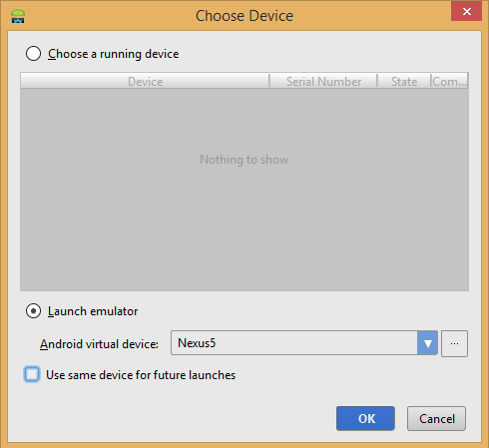489x448 pixels.
Task: Click the empty Nothing to show device list
Action: pos(244,190)
